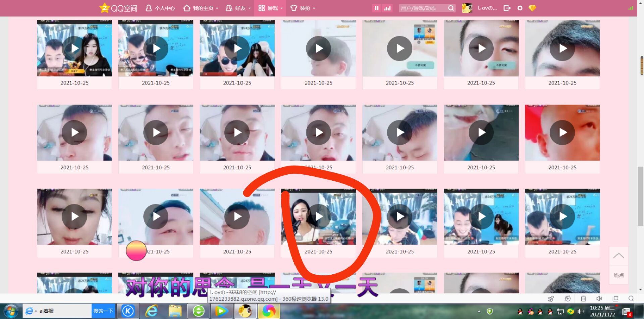This screenshot has width=644, height=319.
Task: Click the Lovの username link
Action: [x=487, y=8]
